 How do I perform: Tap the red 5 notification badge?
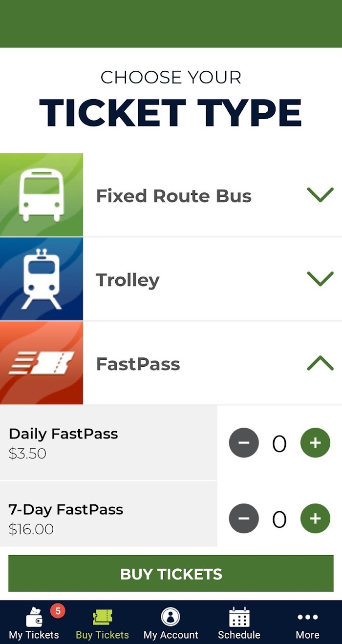pos(58,611)
